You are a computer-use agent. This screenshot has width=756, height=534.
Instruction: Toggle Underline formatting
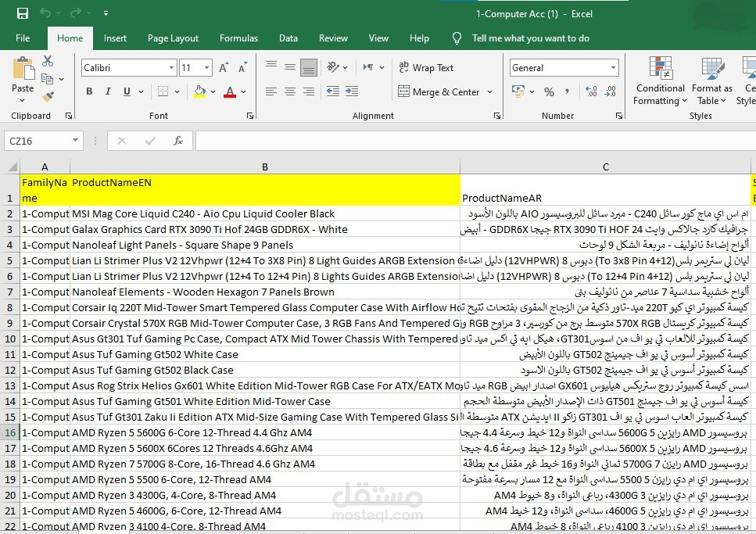coord(127,91)
